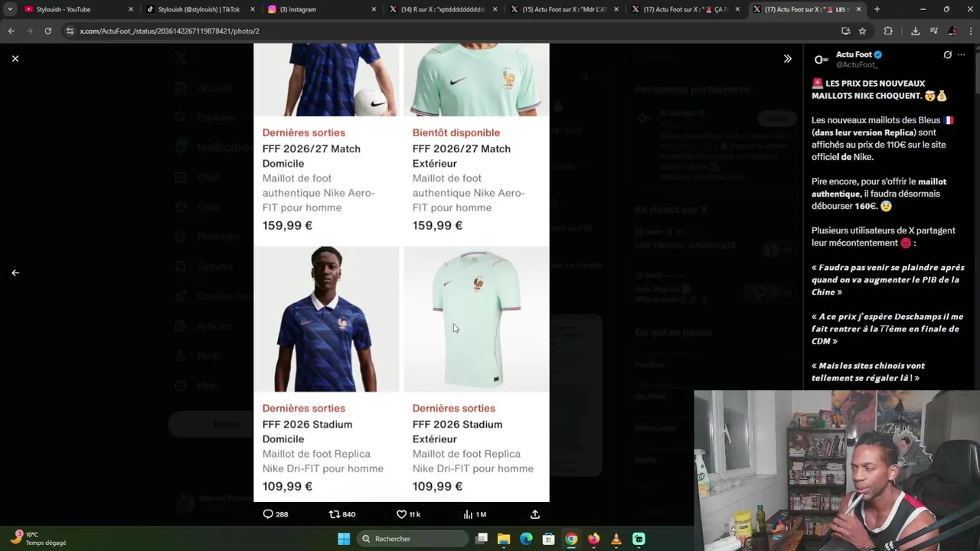Click the 109,99 € price under Stadium Extérieur
Screen dimensions: 980x551
click(437, 486)
